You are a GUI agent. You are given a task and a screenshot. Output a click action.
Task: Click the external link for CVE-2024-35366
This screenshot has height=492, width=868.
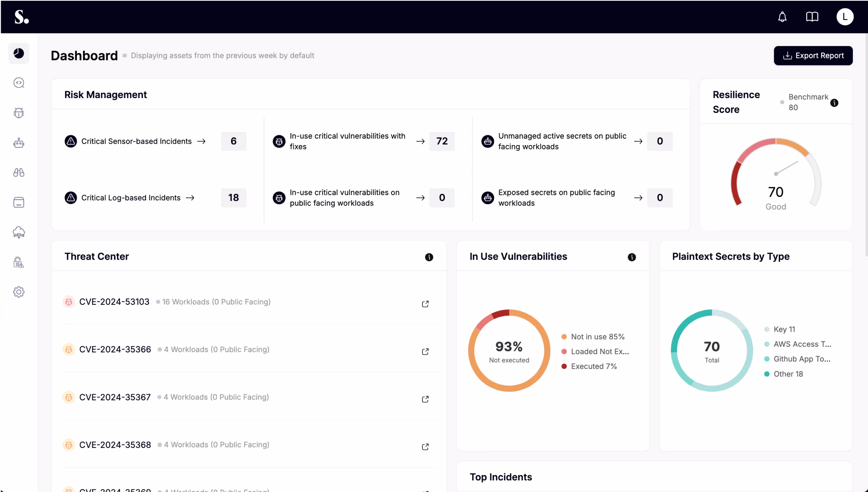click(425, 351)
